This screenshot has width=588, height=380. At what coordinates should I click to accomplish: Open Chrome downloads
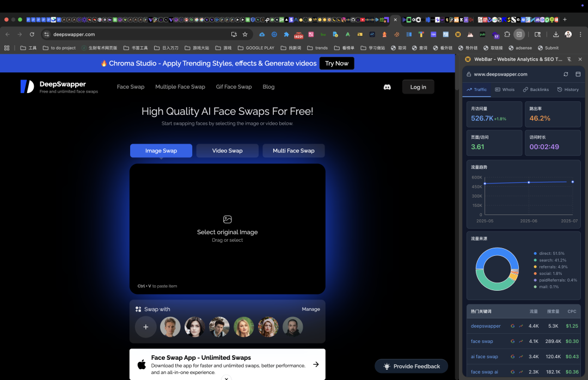[x=556, y=34]
